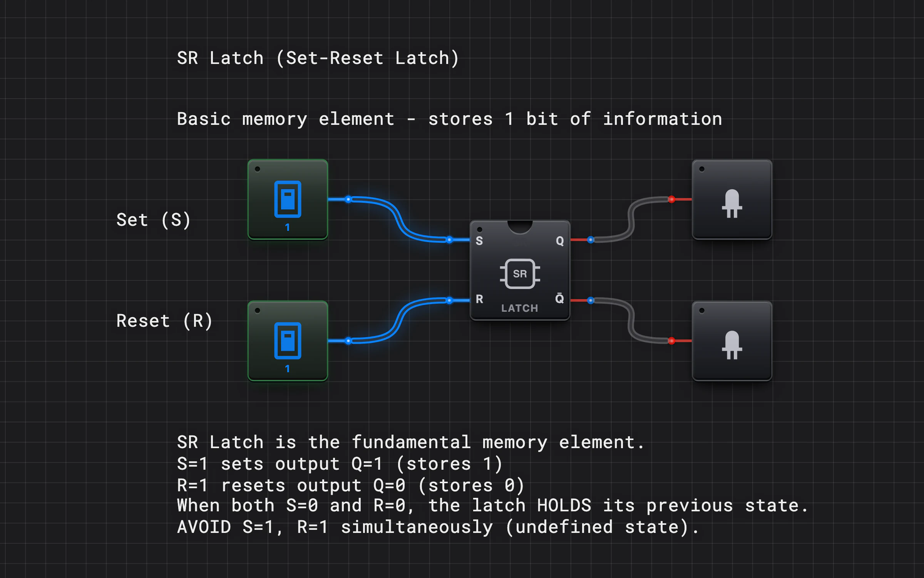Select the red input pin of top lamp
Viewport: 924px width, 578px height.
pyautogui.click(x=671, y=199)
